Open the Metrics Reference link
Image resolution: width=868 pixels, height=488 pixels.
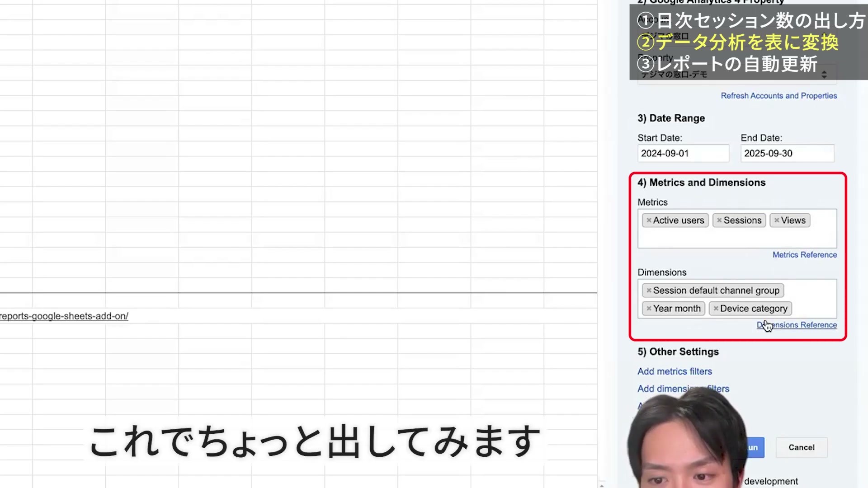tap(804, 255)
